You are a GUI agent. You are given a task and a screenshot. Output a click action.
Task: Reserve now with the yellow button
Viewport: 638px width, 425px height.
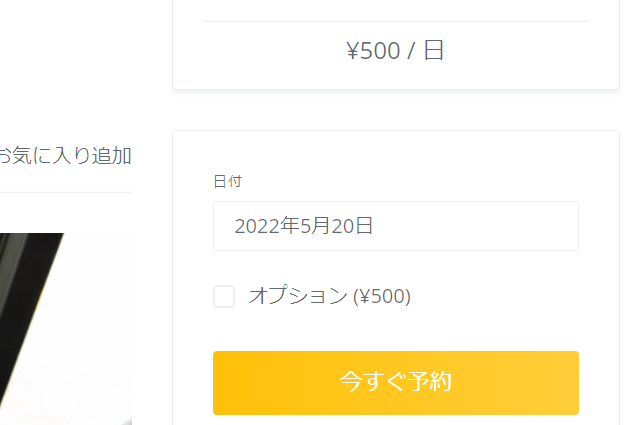(x=395, y=383)
